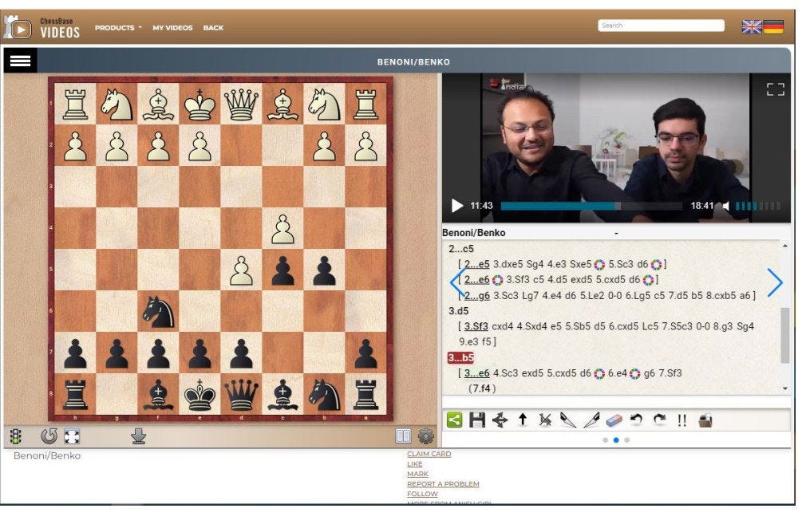Click the FOLLOW link
The image size is (798, 532).
[422, 494]
